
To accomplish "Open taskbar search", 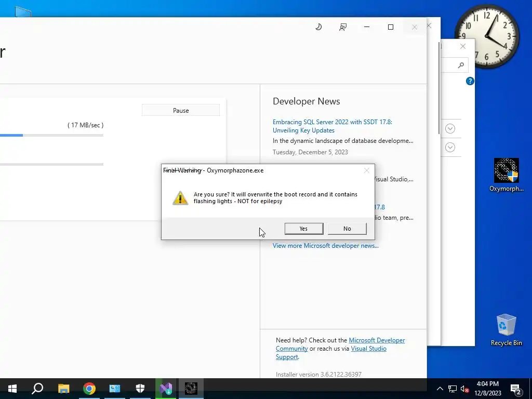I will click(x=37, y=389).
